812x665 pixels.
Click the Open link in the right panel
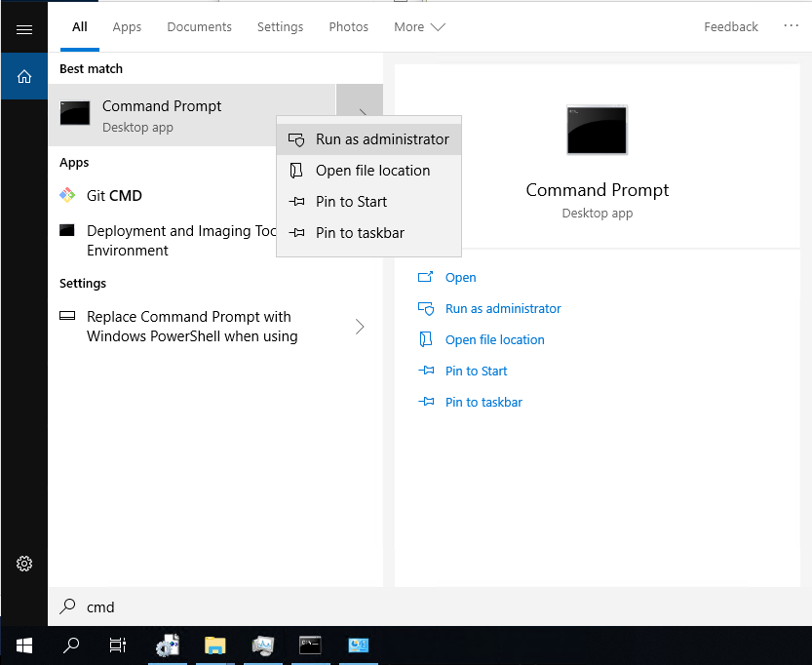[460, 278]
